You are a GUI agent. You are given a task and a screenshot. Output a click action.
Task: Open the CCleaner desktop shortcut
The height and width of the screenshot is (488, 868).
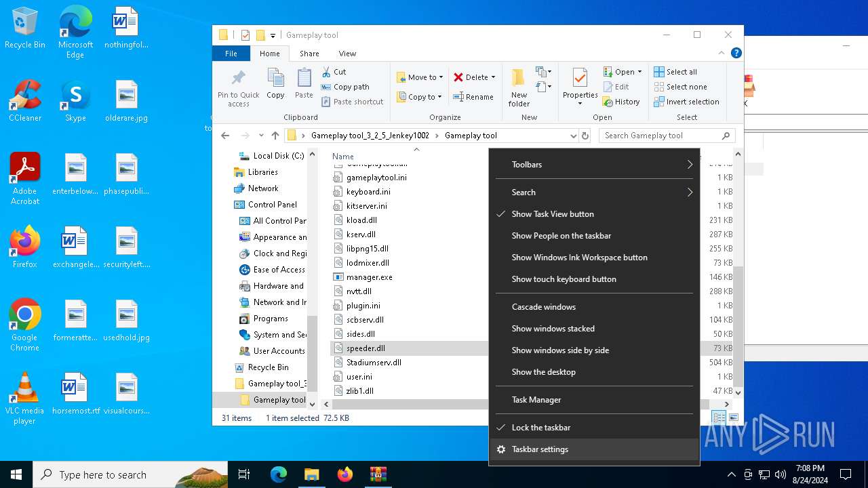pyautogui.click(x=25, y=102)
